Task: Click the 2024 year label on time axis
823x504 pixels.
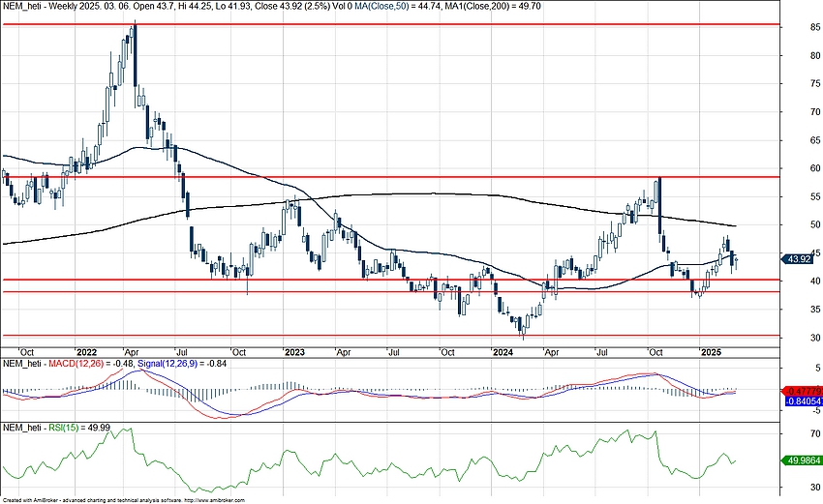Action: click(503, 352)
